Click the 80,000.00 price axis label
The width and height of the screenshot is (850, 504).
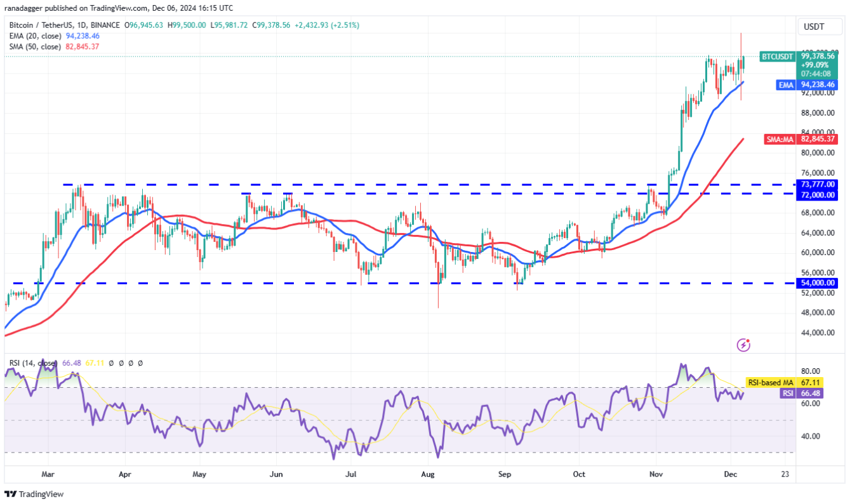click(x=818, y=152)
